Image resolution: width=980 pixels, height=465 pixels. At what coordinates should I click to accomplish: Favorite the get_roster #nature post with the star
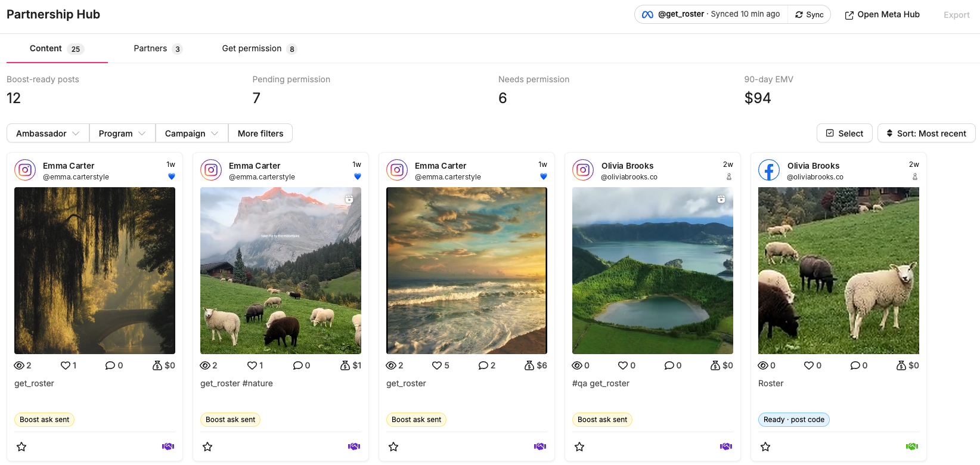click(x=207, y=447)
